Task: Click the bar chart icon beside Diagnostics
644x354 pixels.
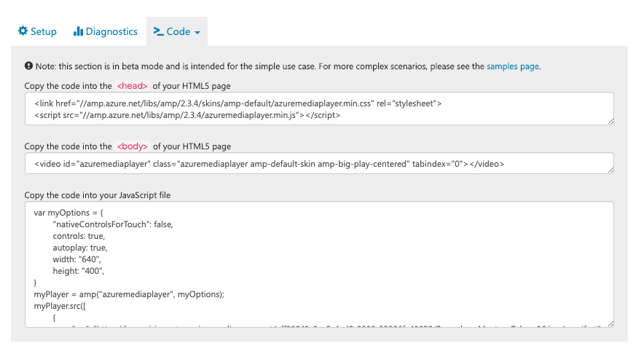Action: click(78, 31)
